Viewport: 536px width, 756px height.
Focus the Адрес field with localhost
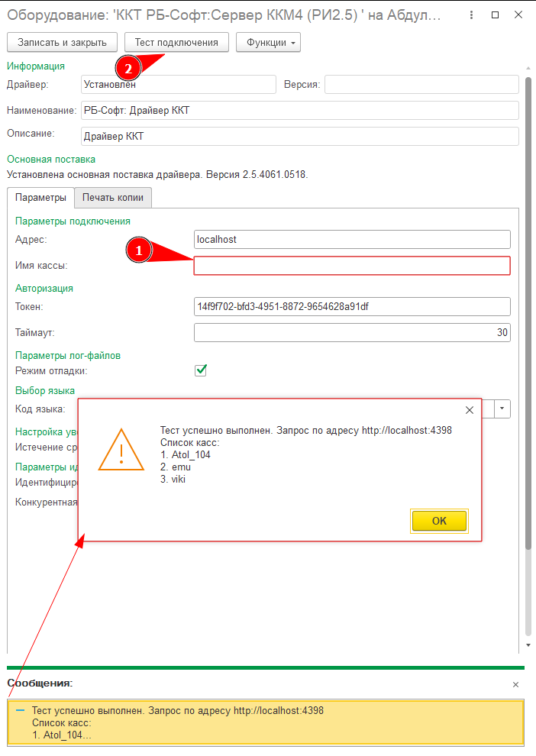click(x=352, y=240)
